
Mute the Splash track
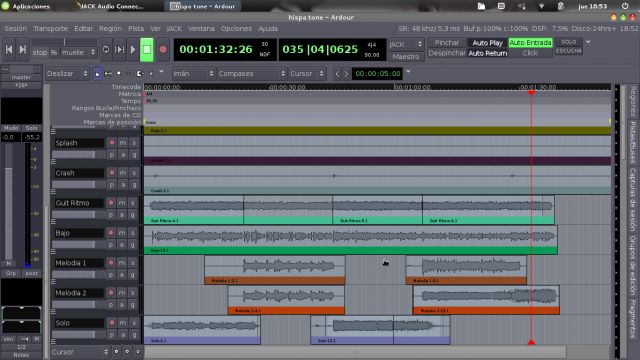(122, 142)
